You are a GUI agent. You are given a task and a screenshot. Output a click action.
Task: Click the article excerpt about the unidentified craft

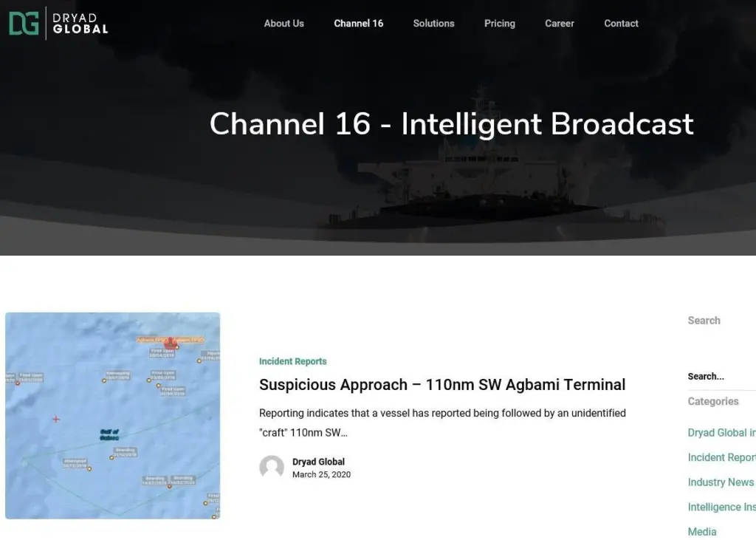(x=442, y=423)
